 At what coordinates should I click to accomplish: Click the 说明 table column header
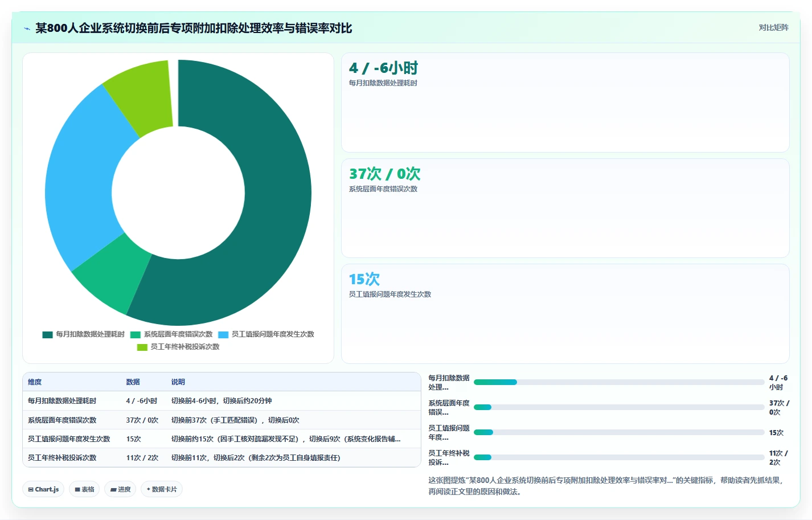click(x=178, y=382)
